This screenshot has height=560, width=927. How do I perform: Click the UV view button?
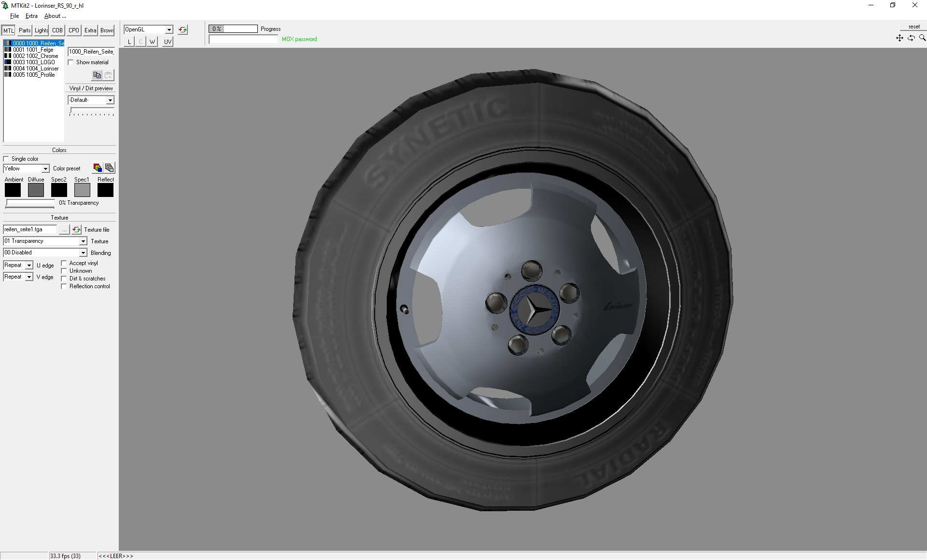[x=168, y=42]
